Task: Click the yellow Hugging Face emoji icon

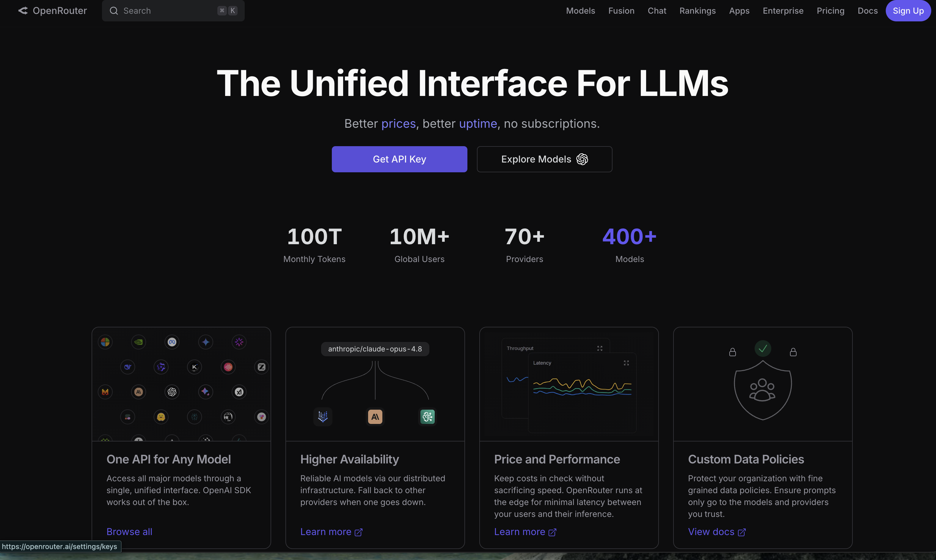Action: click(x=161, y=417)
